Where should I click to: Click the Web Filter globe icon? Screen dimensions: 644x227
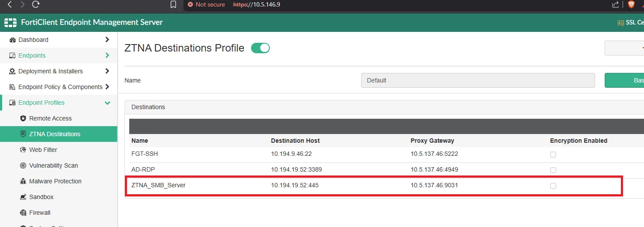[24, 150]
